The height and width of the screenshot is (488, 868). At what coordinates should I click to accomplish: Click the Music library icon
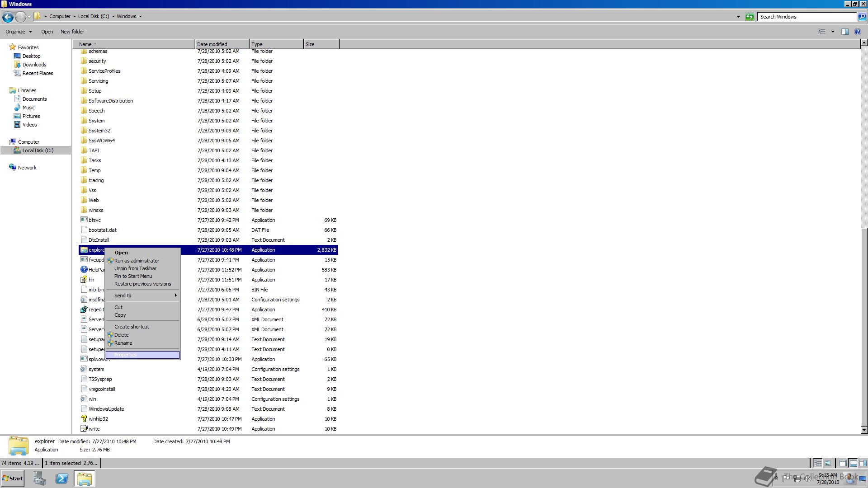[x=17, y=108]
